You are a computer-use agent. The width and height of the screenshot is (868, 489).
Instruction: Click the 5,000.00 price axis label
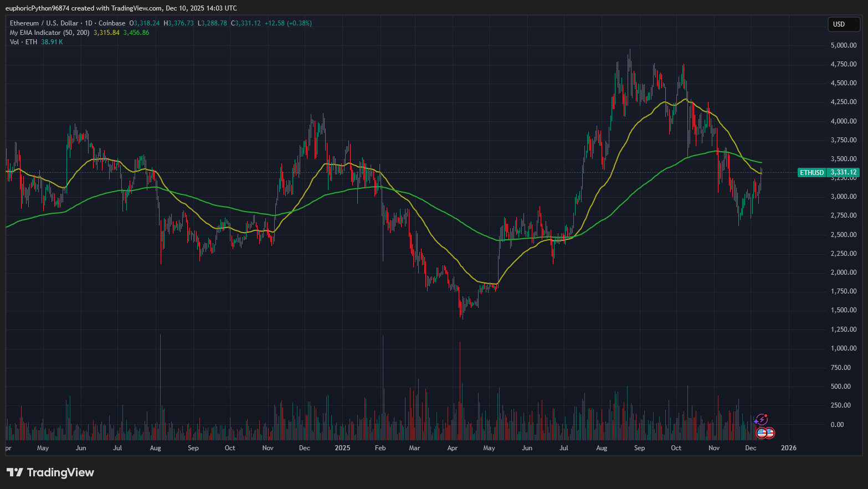pyautogui.click(x=844, y=45)
